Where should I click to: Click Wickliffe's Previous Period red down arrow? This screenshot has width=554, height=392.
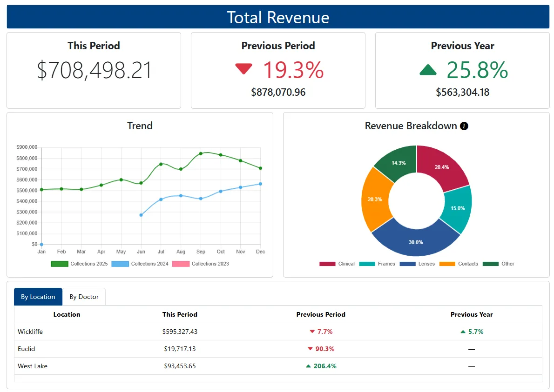point(312,332)
